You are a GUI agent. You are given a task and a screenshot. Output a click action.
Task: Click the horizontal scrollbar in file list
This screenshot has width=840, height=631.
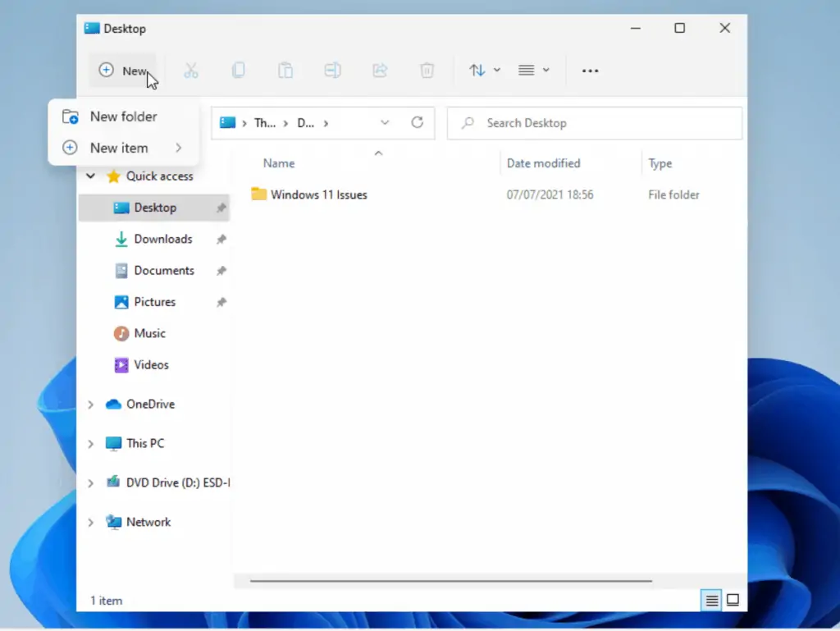pos(450,581)
